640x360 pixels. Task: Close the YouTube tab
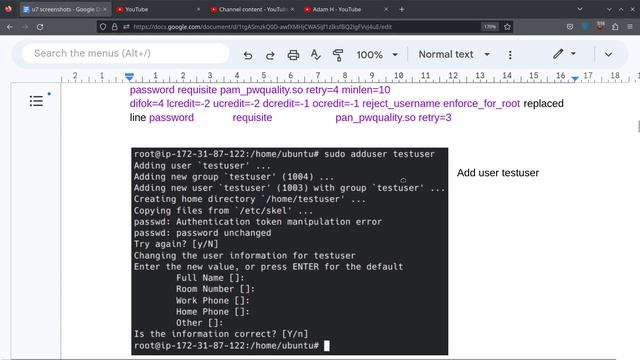point(198,9)
